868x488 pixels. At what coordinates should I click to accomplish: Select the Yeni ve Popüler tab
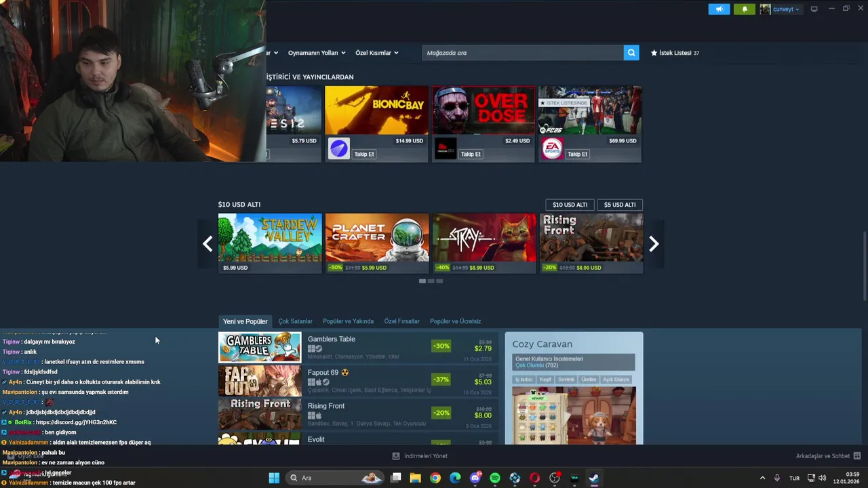click(245, 321)
